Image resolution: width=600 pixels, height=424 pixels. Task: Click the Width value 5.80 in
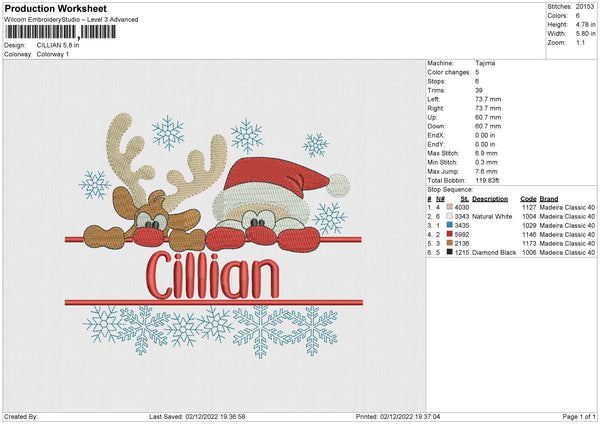pyautogui.click(x=585, y=34)
